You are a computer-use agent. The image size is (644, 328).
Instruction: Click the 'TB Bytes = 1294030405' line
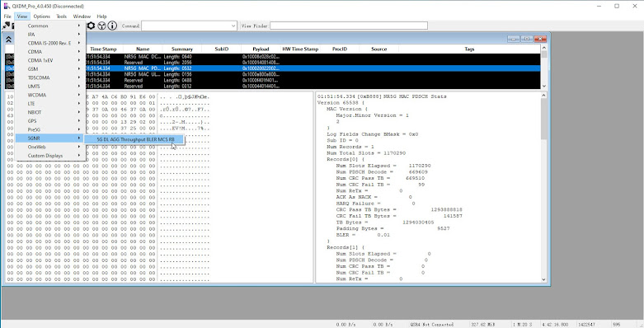tap(385, 223)
